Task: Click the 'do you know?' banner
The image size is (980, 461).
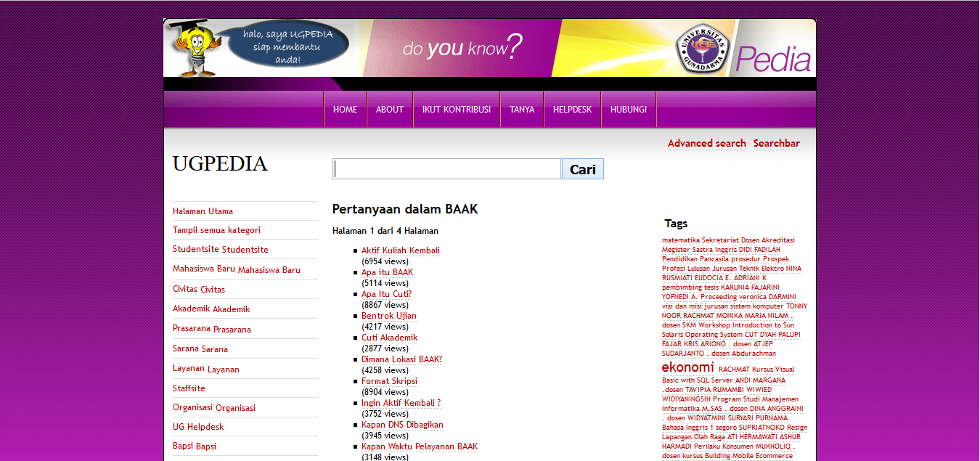Action: (462, 48)
